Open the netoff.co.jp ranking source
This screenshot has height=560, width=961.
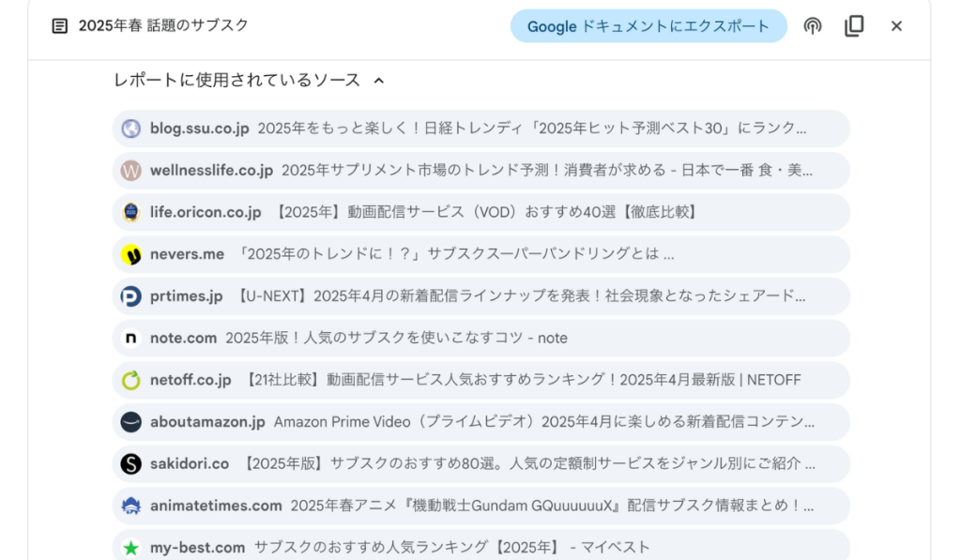(x=480, y=380)
